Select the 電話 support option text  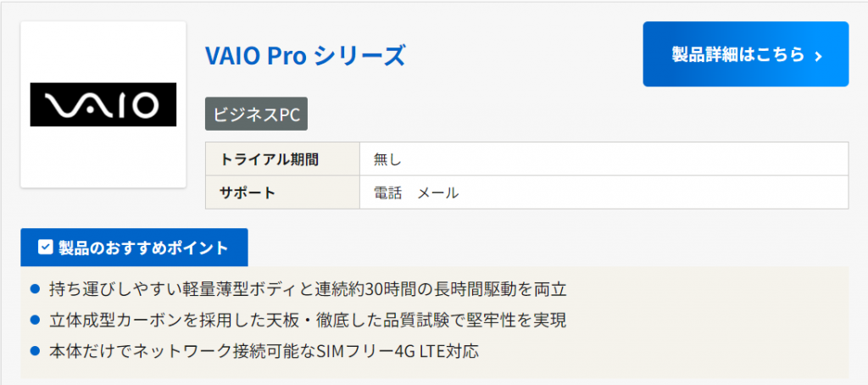pyautogui.click(x=387, y=192)
